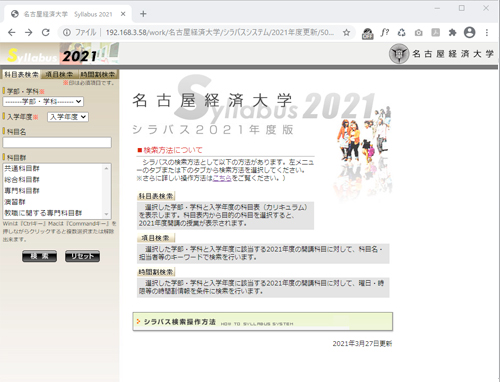The width and height of the screenshot is (500, 382).
Task: Click the f? extension icon
Action: pyautogui.click(x=385, y=32)
